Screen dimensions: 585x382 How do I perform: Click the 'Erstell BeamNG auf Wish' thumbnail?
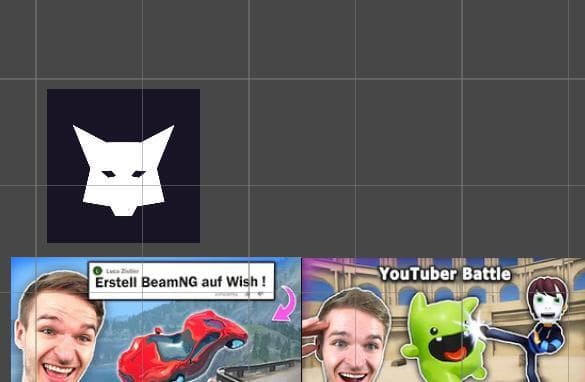(x=156, y=320)
